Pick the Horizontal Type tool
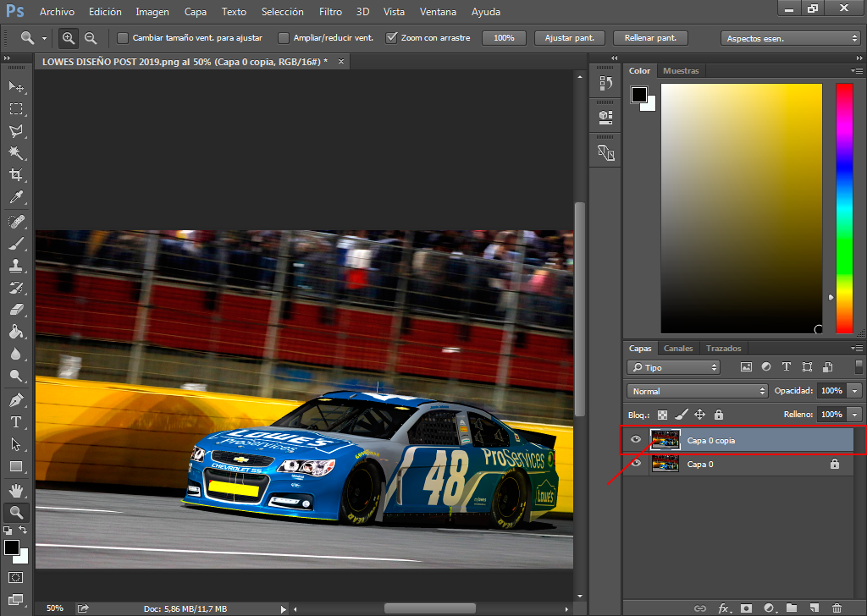867x616 pixels. 16,422
